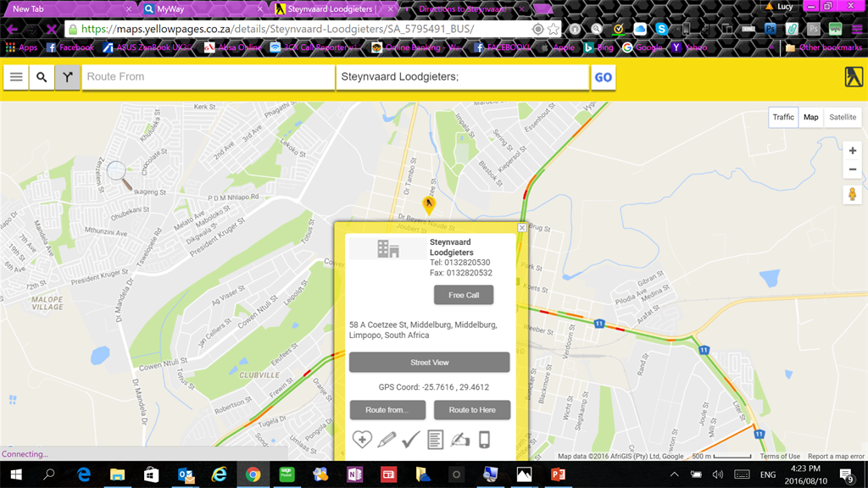Click the pencil edit icon in popup
This screenshot has height=488, width=868.
click(x=387, y=440)
